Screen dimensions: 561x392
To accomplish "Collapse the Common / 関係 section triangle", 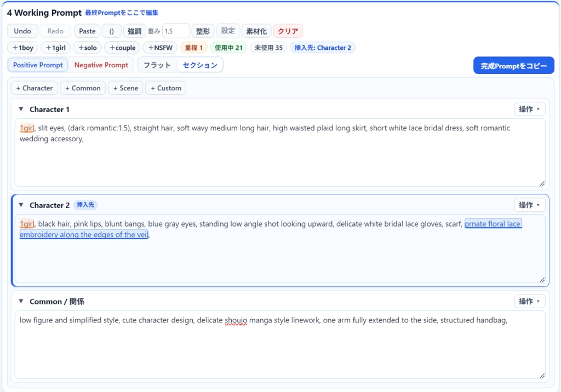I will 21,301.
